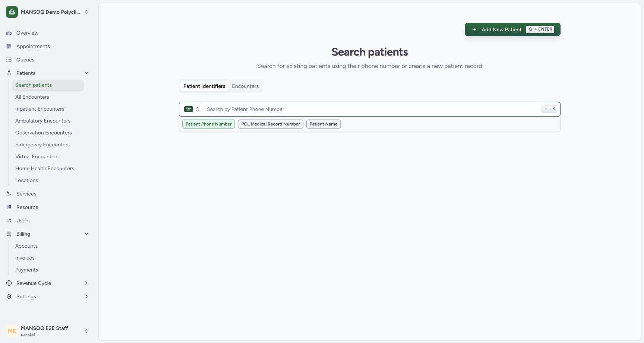
Task: Expand the Revenue Cycle chevron
Action: (86, 283)
